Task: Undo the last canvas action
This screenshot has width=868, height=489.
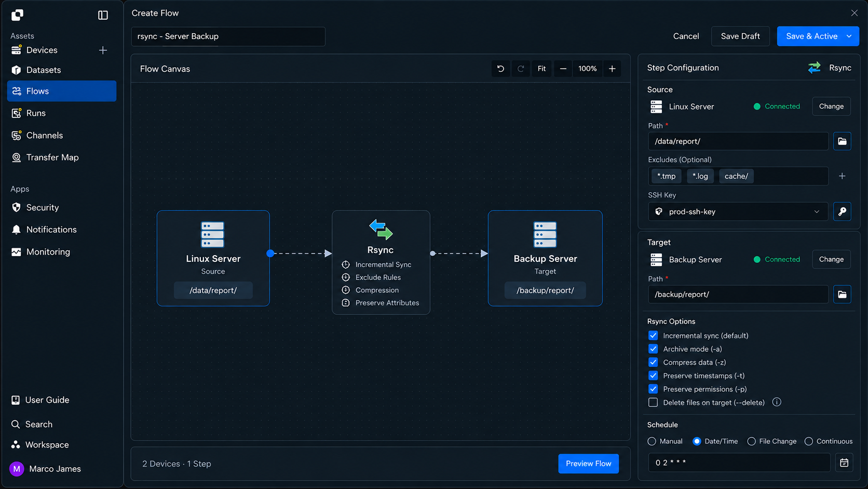Action: [x=500, y=69]
